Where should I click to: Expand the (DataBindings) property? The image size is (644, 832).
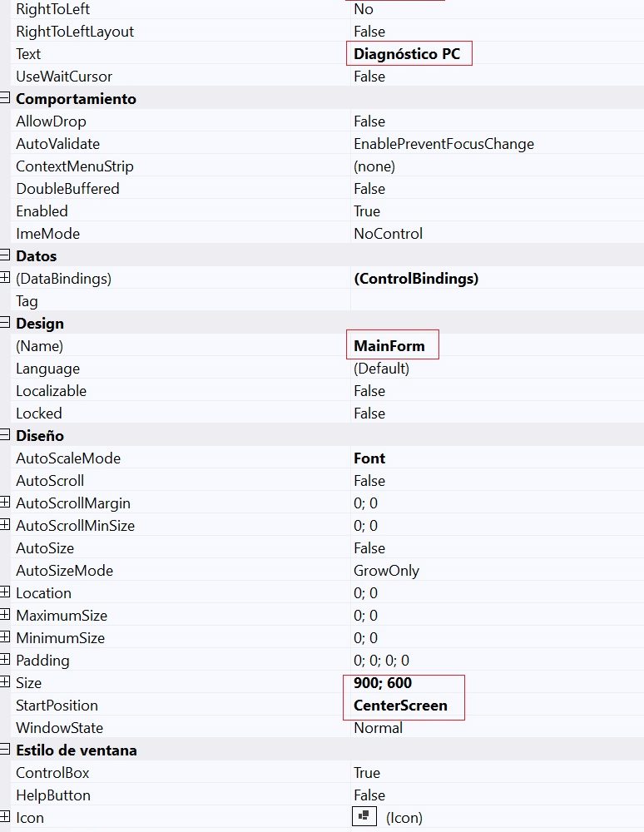[5, 279]
